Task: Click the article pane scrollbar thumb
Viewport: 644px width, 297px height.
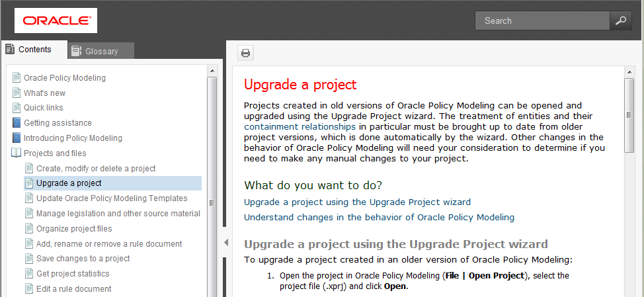Action: pos(629,116)
